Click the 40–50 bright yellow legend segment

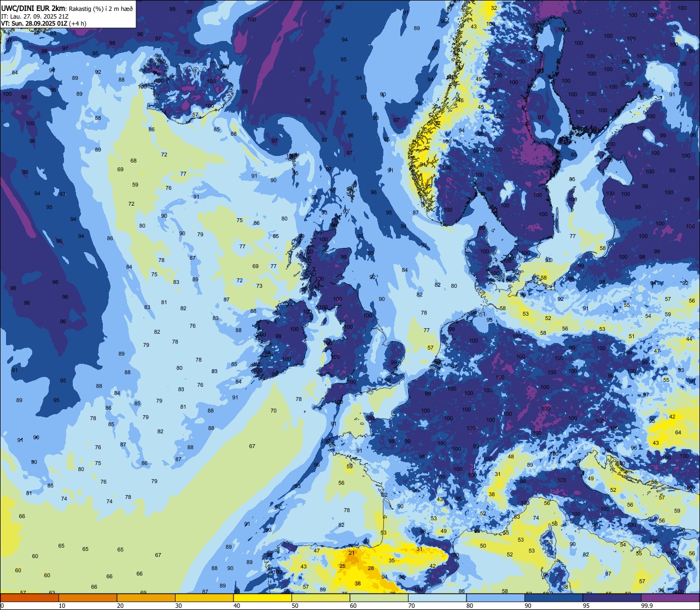[262, 597]
